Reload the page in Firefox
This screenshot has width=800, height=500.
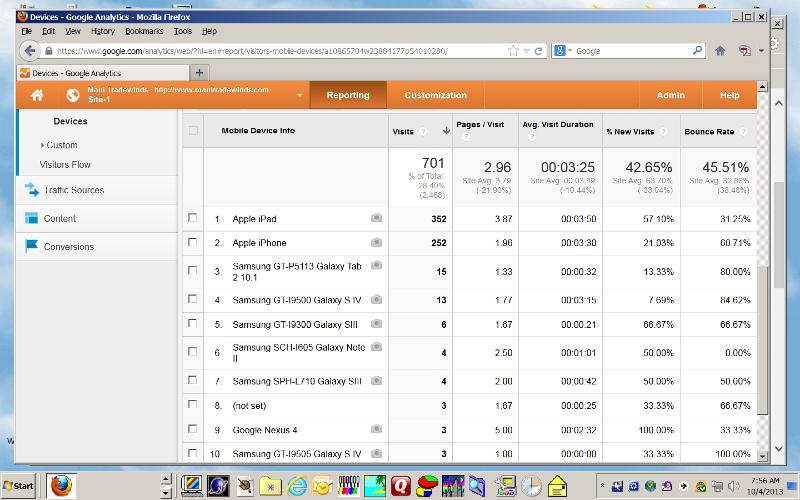pos(538,51)
